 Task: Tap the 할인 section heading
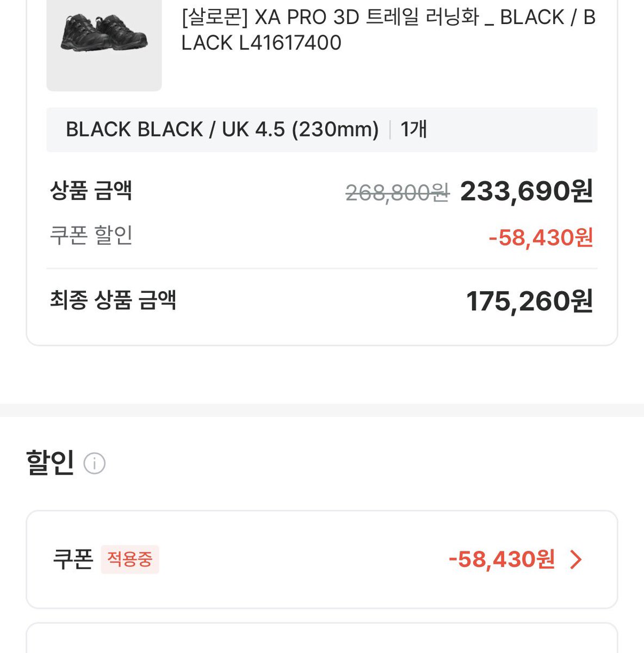(50, 463)
